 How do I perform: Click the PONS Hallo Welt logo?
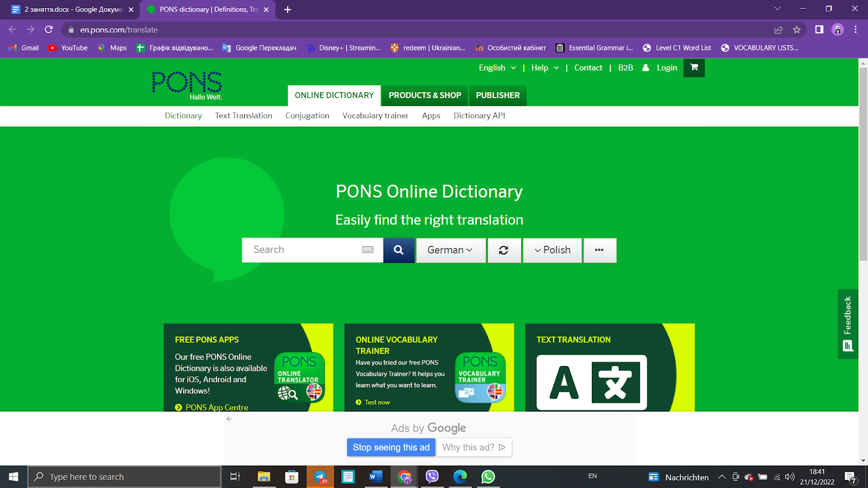tap(187, 85)
